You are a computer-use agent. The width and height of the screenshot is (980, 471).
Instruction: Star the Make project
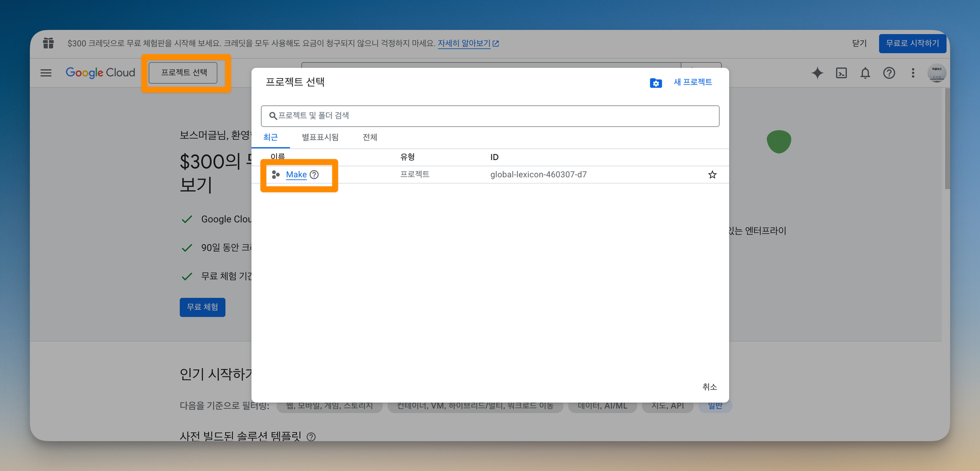(x=712, y=175)
